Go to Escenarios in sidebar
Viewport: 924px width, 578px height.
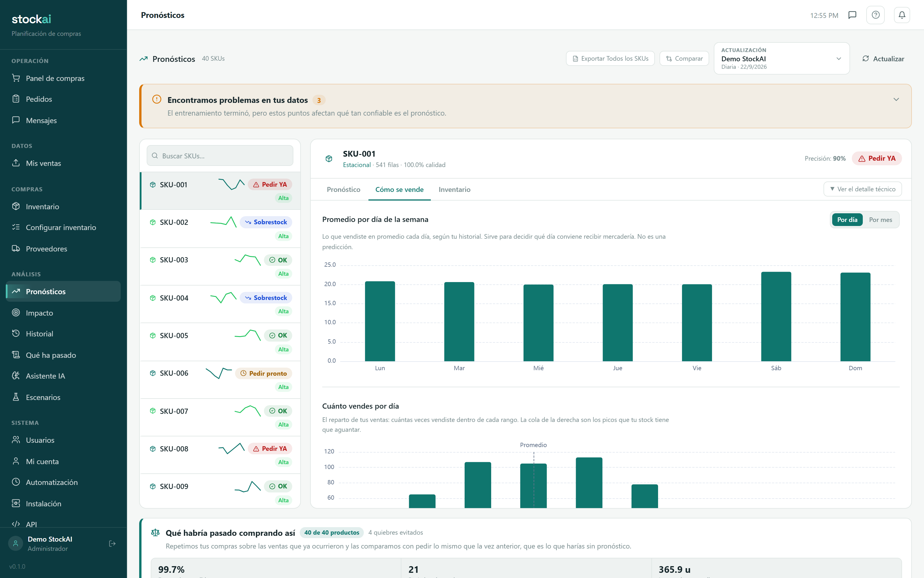point(64,397)
